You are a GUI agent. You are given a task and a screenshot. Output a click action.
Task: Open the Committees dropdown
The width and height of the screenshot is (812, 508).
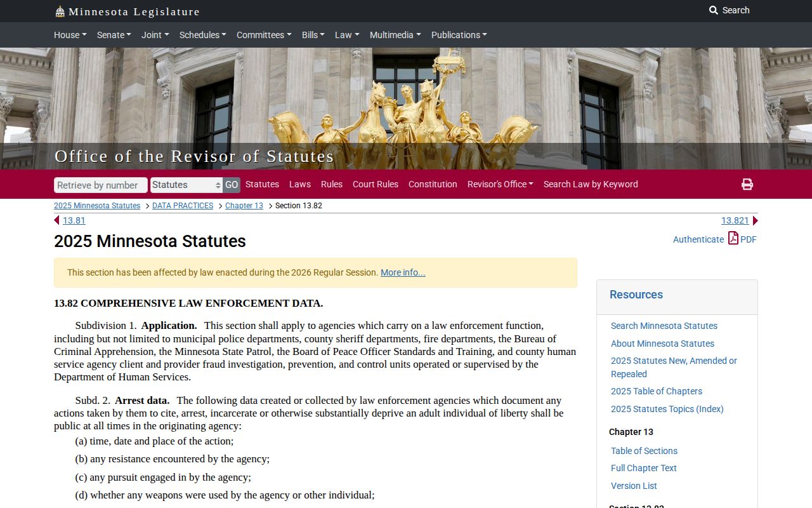(264, 35)
